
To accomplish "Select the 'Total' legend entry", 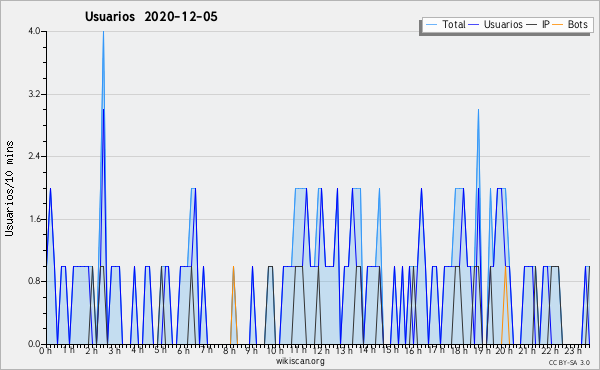I will (x=445, y=24).
